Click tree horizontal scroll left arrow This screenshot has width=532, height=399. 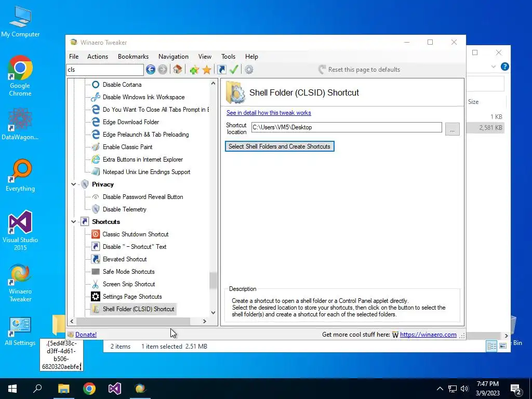[72, 321]
